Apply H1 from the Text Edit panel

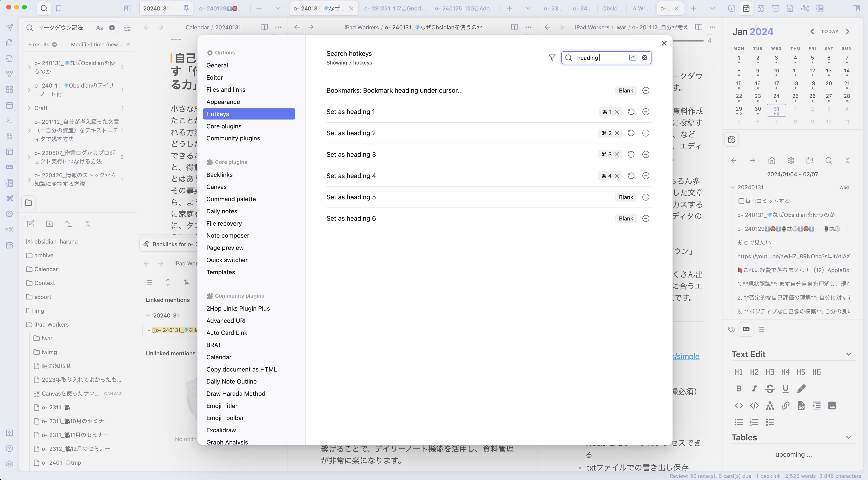(738, 372)
